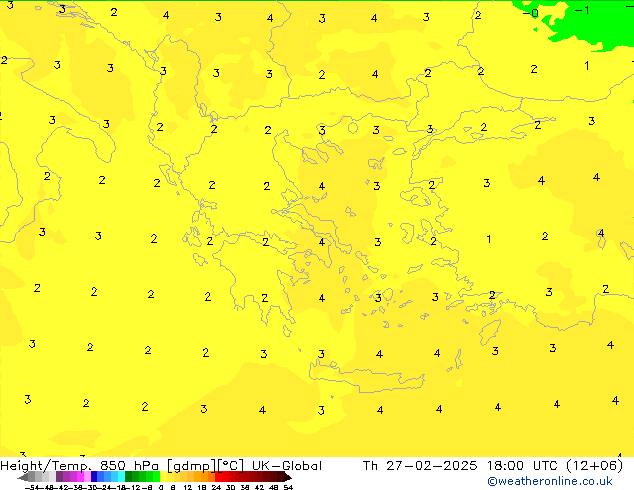Pick the magenta legend color segment
This screenshot has height=490, width=634.
[80, 477]
